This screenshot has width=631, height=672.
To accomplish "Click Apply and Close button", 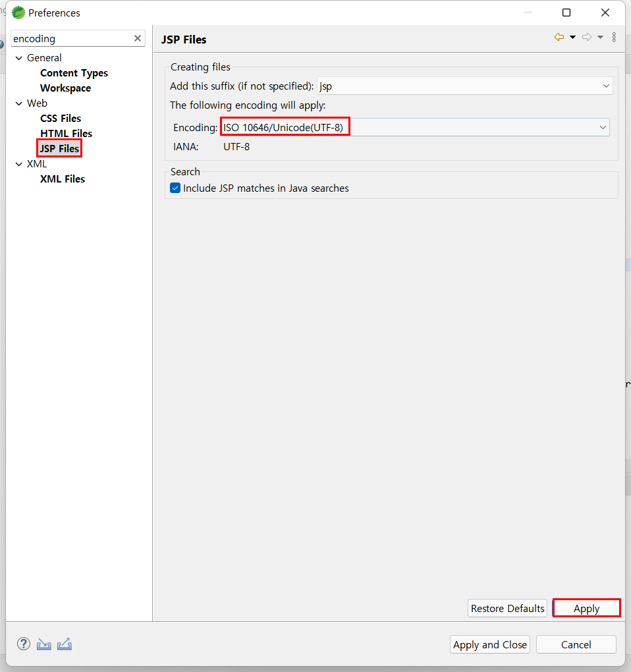I will point(489,644).
